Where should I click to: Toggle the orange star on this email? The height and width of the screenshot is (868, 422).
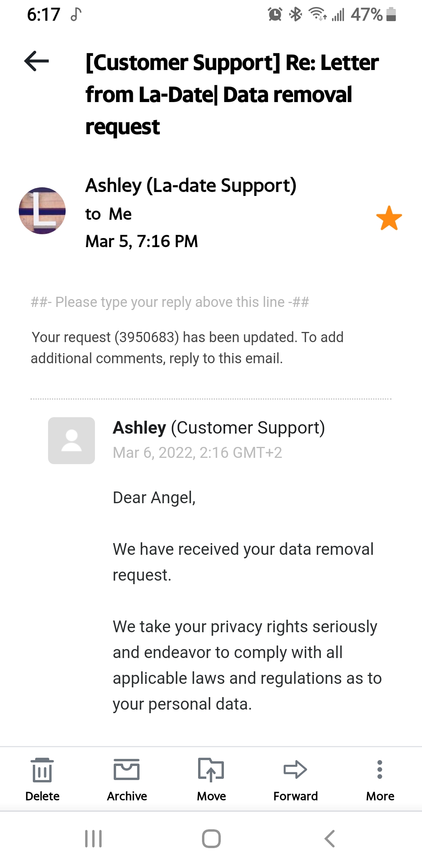pos(389,218)
